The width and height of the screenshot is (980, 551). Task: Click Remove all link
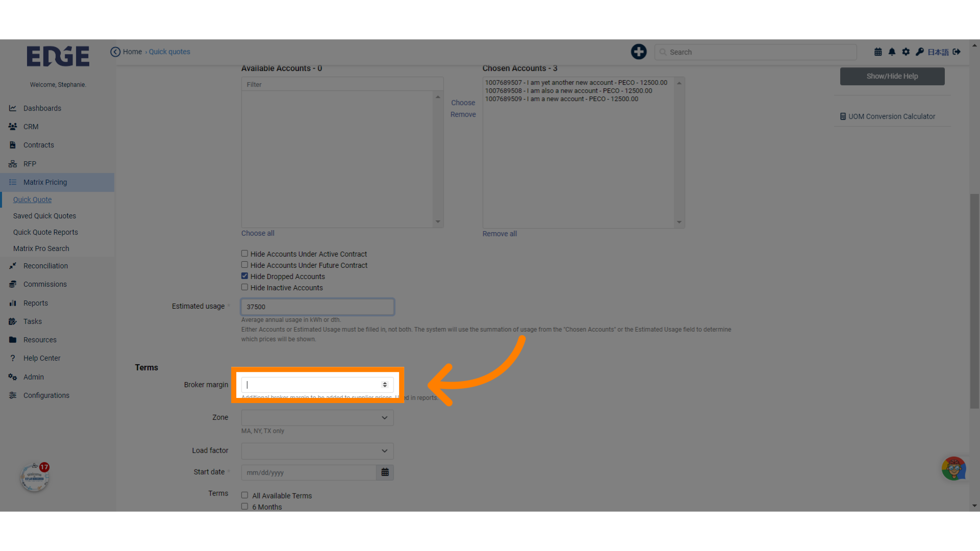click(x=500, y=234)
